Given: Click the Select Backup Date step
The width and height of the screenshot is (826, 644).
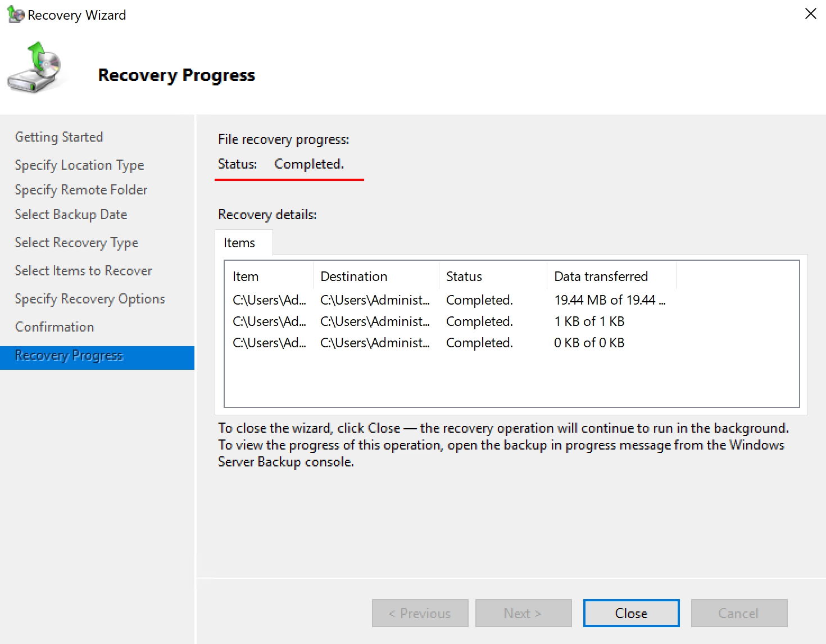Looking at the screenshot, I should pos(71,215).
